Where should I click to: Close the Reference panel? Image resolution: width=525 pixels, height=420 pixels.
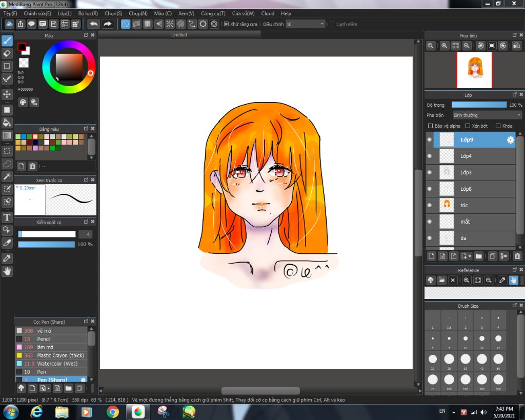521,270
